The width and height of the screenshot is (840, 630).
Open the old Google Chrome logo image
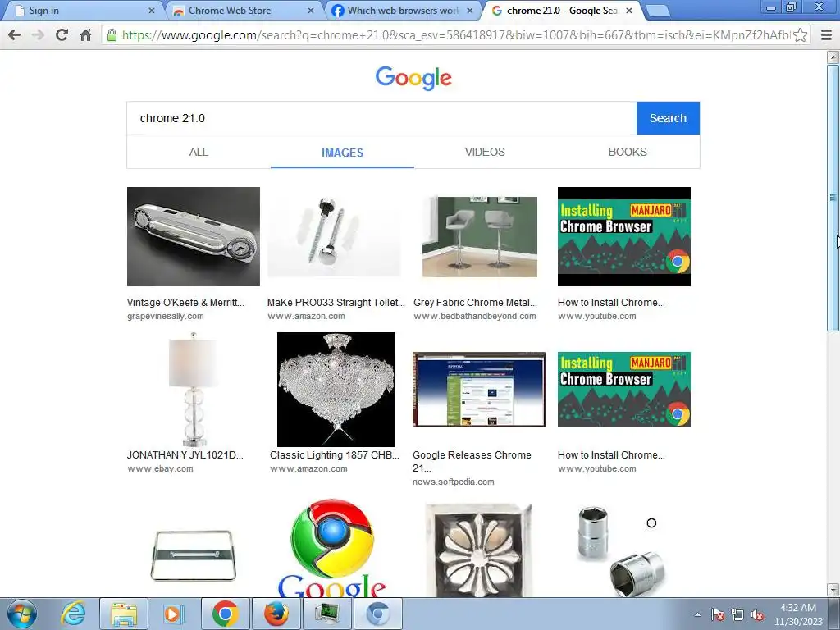click(x=332, y=547)
